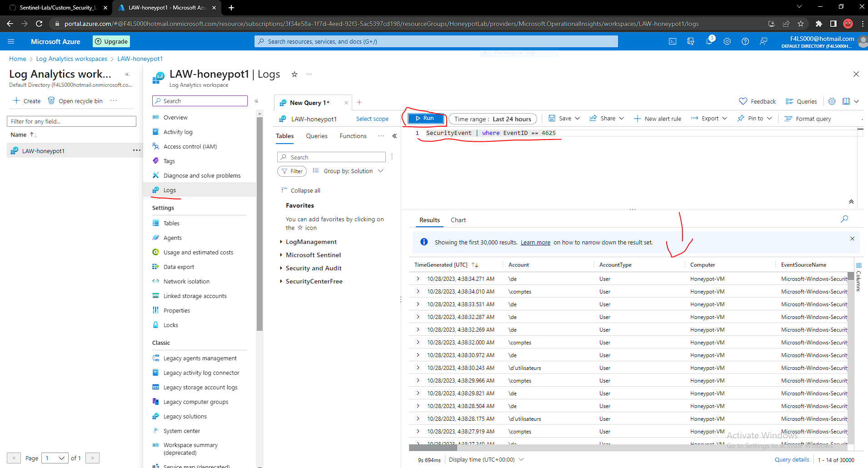This screenshot has width=868, height=468.
Task: Open portal settings gear in header
Action: (x=727, y=41)
